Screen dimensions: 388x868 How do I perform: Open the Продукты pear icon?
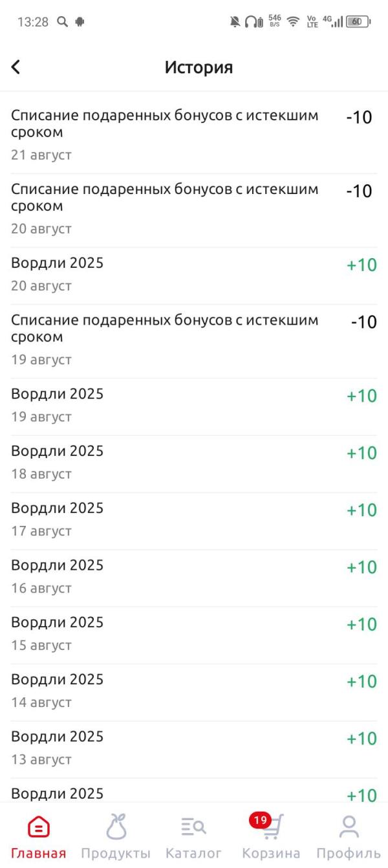(116, 827)
